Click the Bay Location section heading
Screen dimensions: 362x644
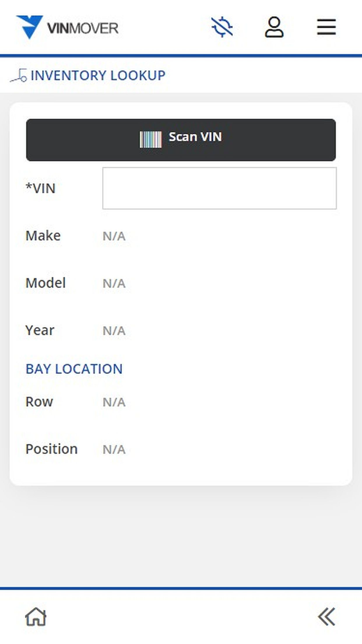point(74,369)
